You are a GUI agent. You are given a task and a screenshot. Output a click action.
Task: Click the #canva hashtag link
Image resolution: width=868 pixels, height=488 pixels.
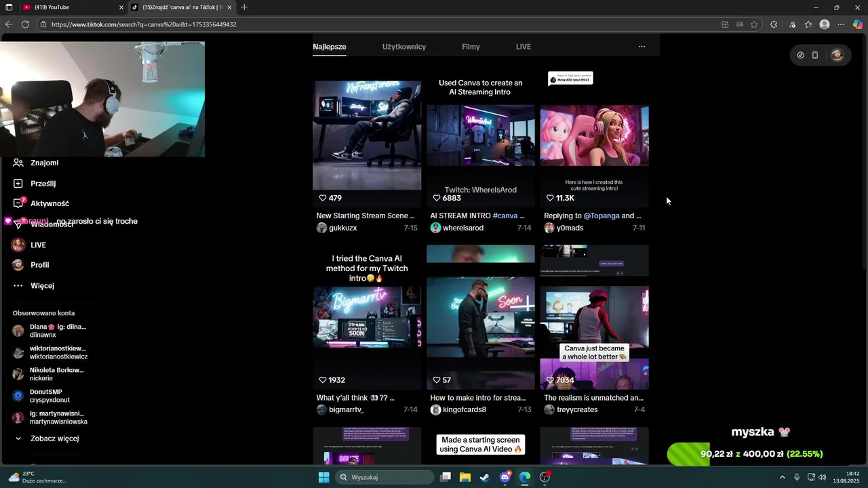click(505, 216)
